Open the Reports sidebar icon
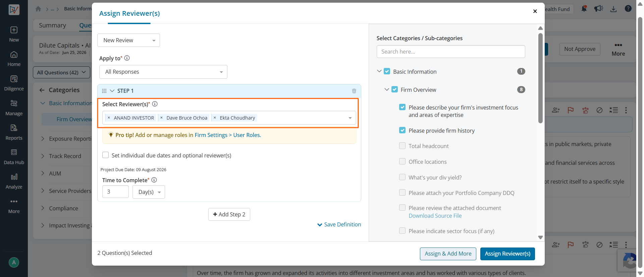This screenshot has height=277, width=644. coord(14,132)
